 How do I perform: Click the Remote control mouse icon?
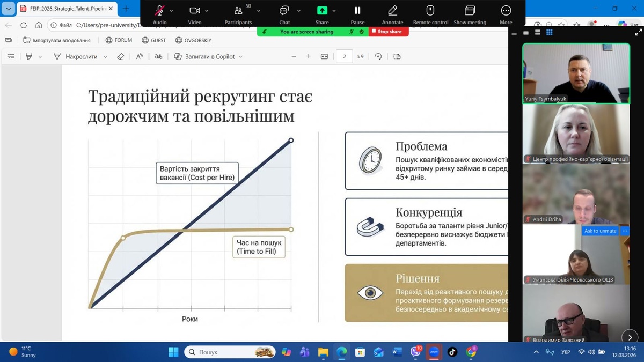[x=430, y=11]
